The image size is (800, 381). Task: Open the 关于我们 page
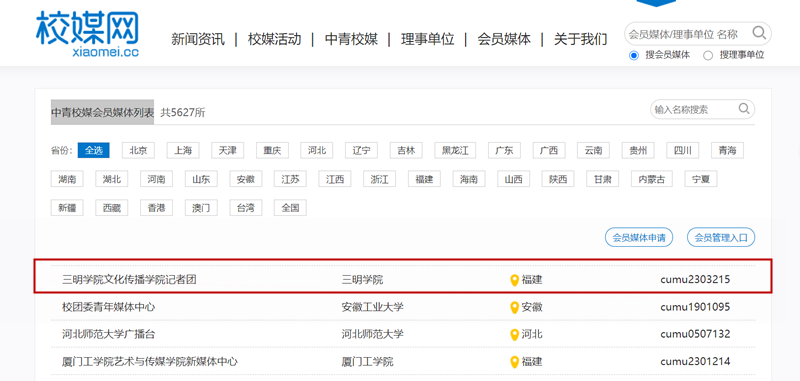point(581,39)
